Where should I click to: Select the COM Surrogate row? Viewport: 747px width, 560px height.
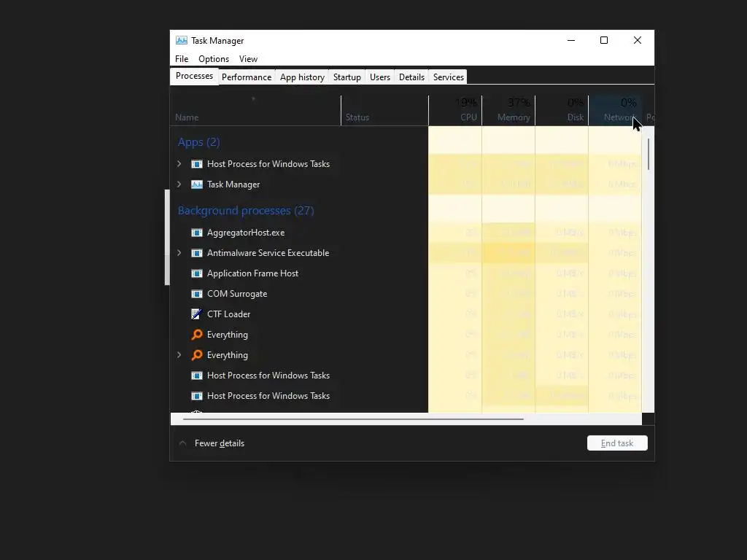406,294
